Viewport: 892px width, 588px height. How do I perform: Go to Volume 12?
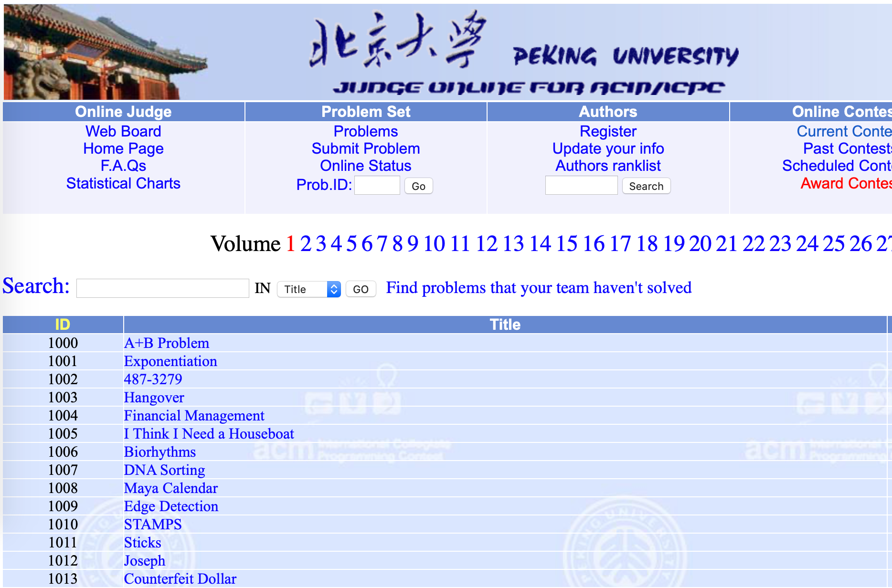(487, 244)
